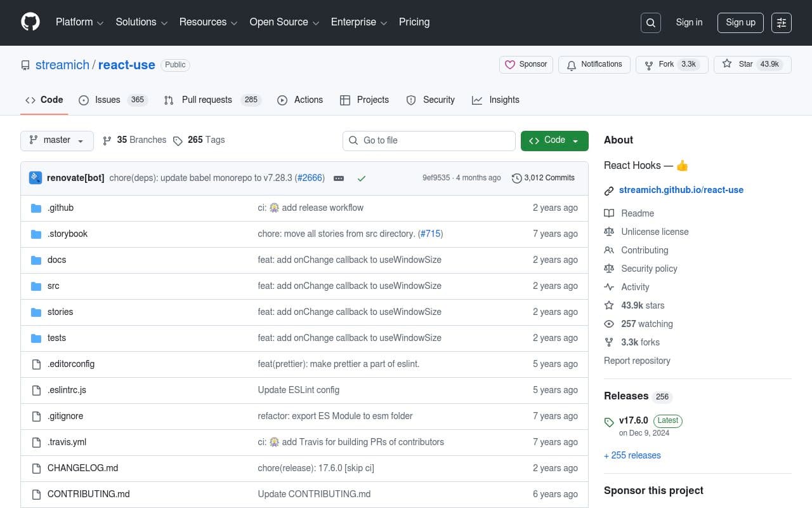Expand the master branch dropdown
Image resolution: width=812 pixels, height=508 pixels.
click(x=57, y=140)
